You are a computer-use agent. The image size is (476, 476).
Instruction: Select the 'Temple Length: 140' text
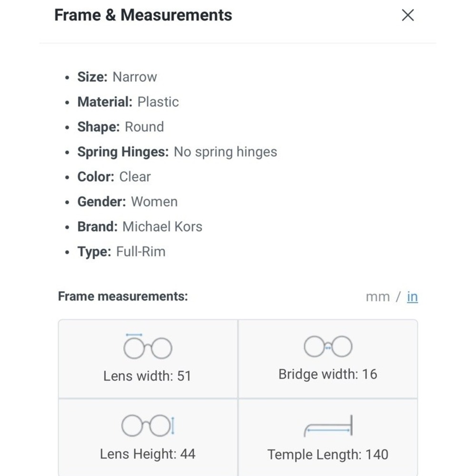(328, 455)
